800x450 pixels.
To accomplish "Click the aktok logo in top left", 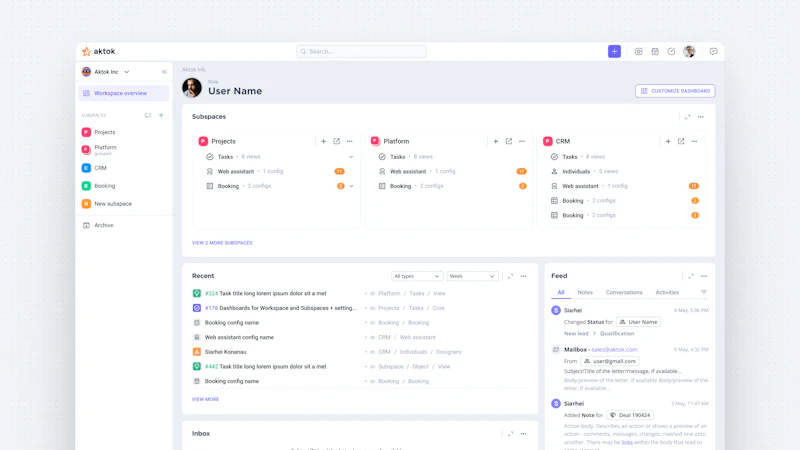I will click(98, 52).
